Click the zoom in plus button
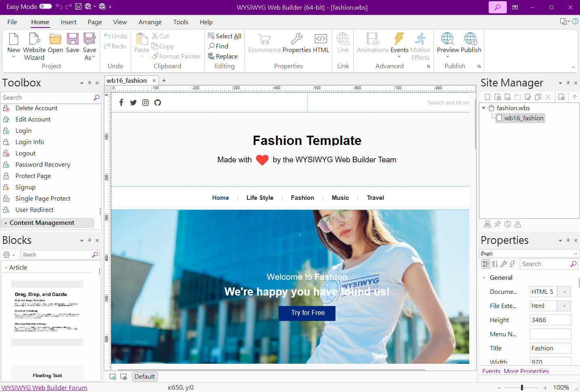 (x=545, y=388)
